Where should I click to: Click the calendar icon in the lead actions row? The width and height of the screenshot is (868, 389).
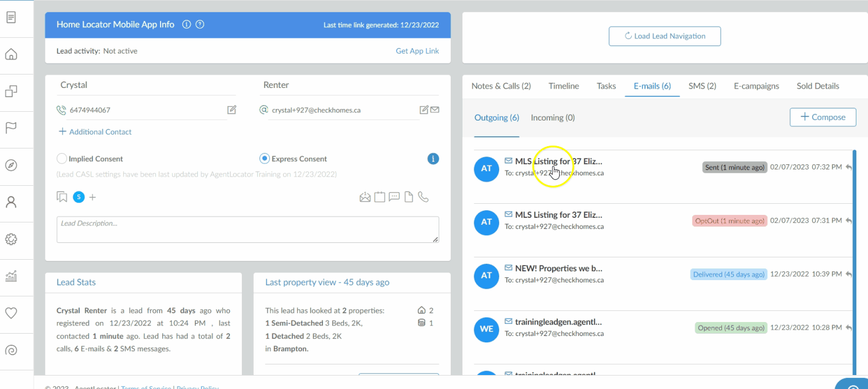tap(379, 197)
